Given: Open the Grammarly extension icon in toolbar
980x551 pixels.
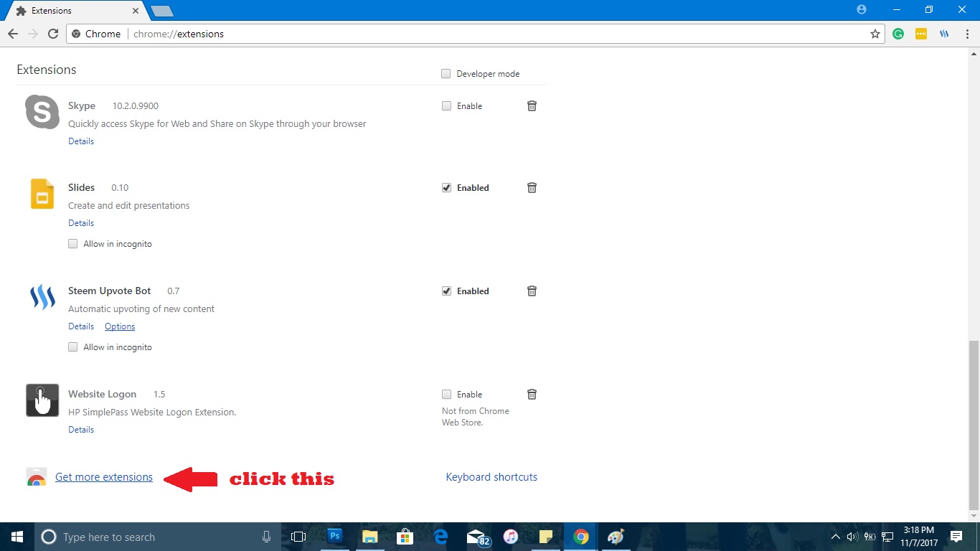Looking at the screenshot, I should tap(898, 34).
